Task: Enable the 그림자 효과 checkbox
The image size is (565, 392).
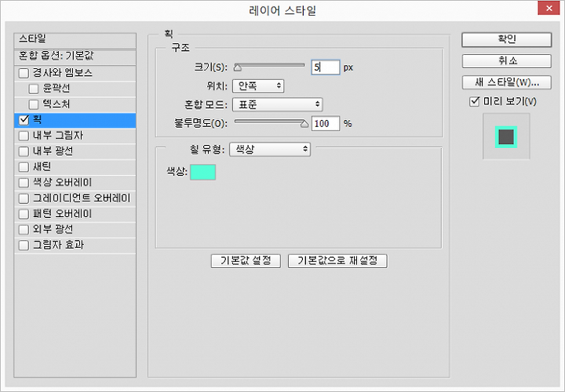Action: (24, 245)
